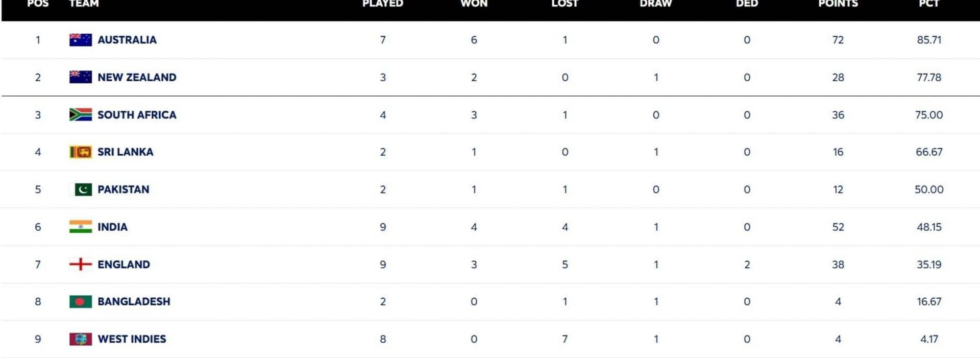Click the New Zealand flag icon
The height and width of the screenshot is (358, 980).
[81, 77]
